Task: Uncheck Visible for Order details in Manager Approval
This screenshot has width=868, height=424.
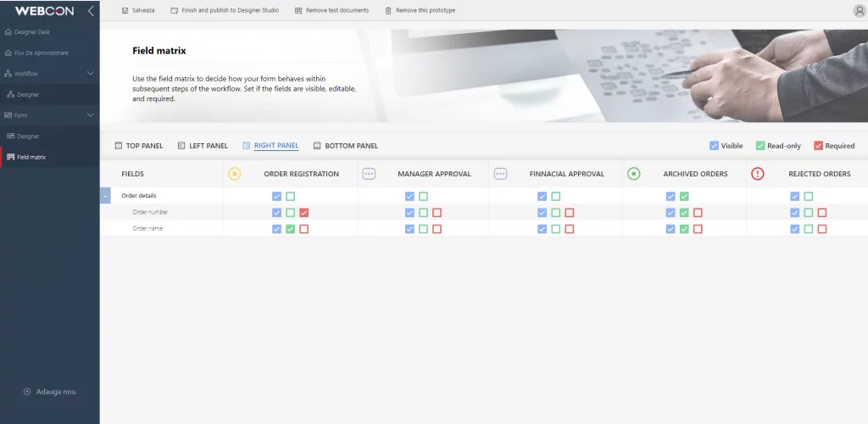Action: [409, 196]
